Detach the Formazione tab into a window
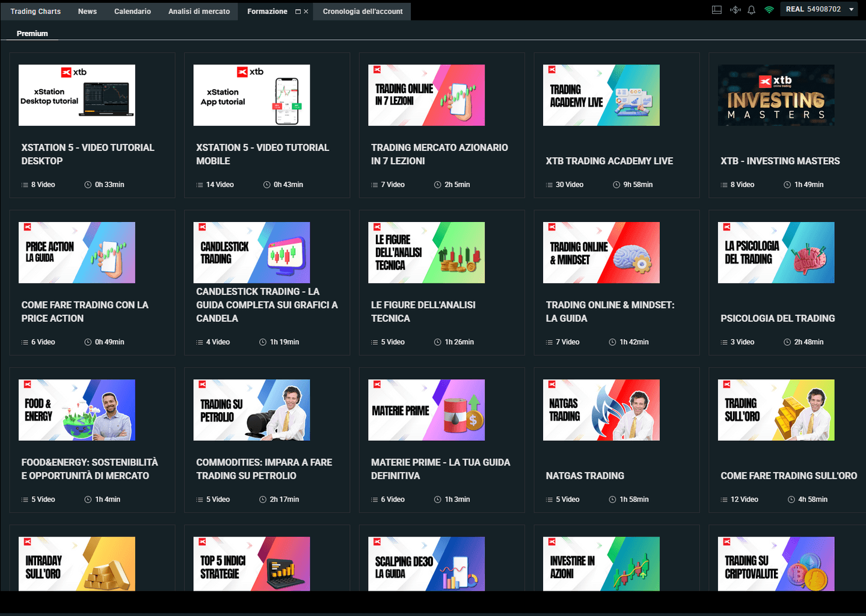This screenshot has width=866, height=616. [298, 11]
